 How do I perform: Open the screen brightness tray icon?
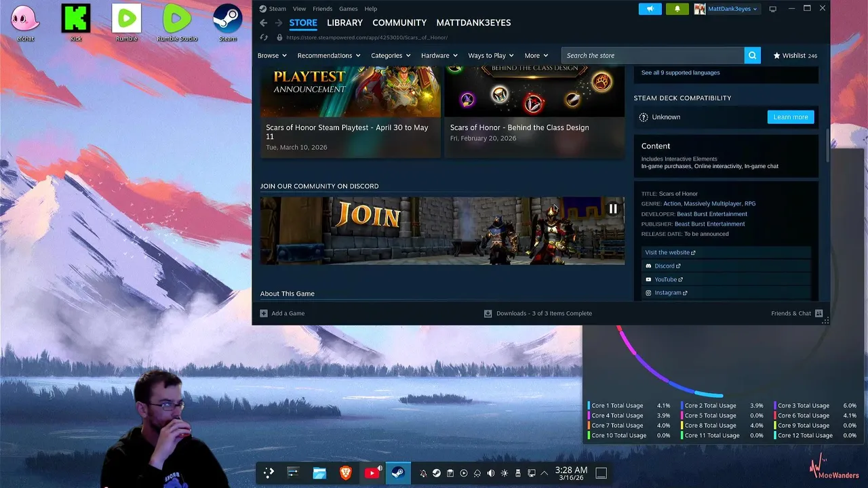[x=505, y=473]
